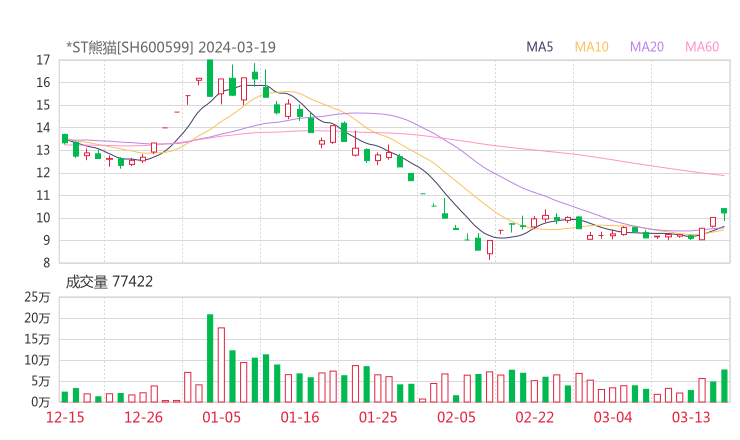Click the lowest red candlestick near 8.5

click(x=490, y=248)
